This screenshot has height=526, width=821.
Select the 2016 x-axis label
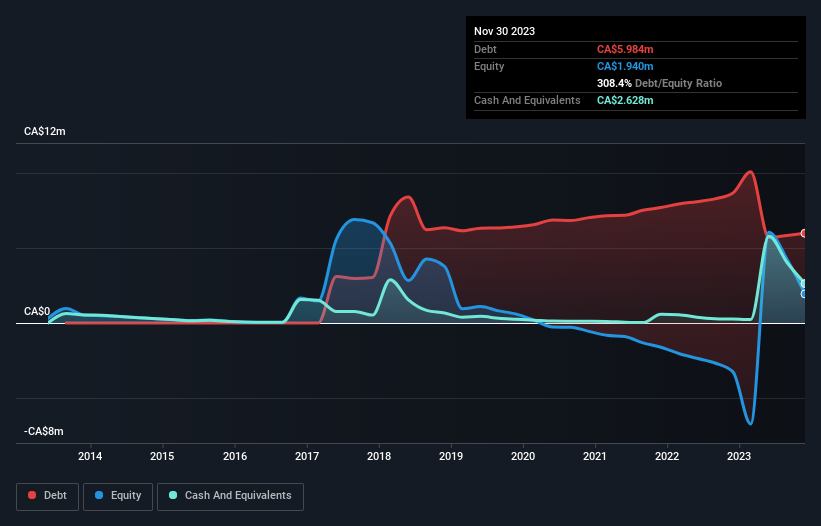235,456
